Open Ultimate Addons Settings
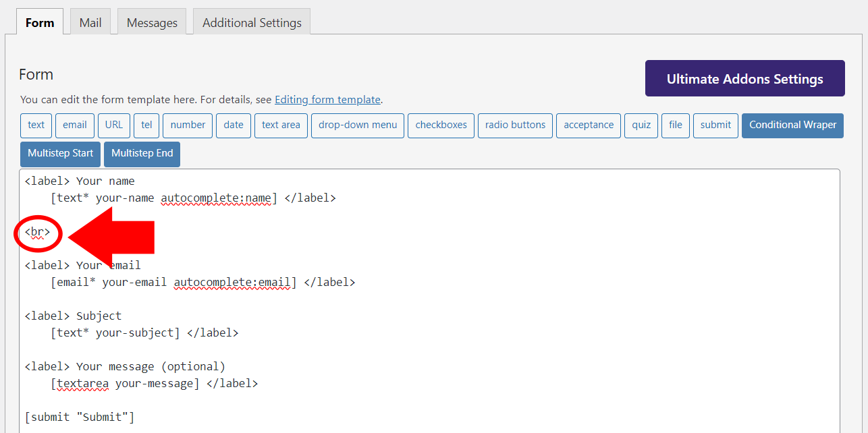The image size is (868, 433). [745, 79]
